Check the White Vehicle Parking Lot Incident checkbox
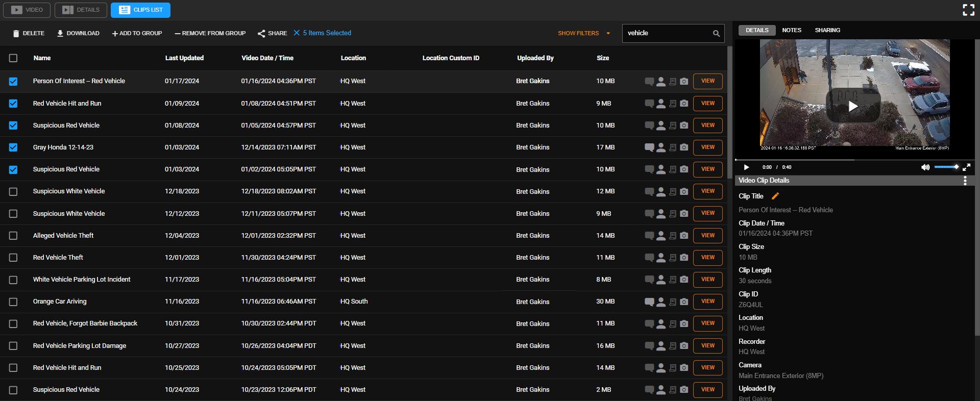The image size is (980, 401). 13,280
